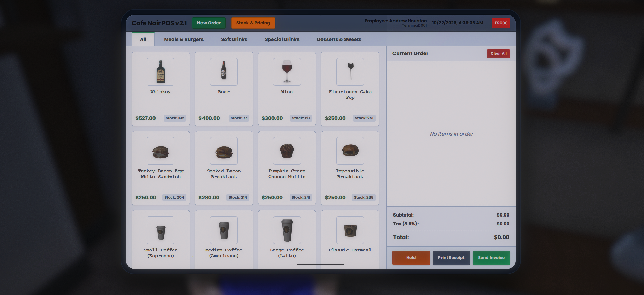This screenshot has height=295, width=644.
Task: Click Stock: 241 on Pumpkin Muffin
Action: [301, 197]
